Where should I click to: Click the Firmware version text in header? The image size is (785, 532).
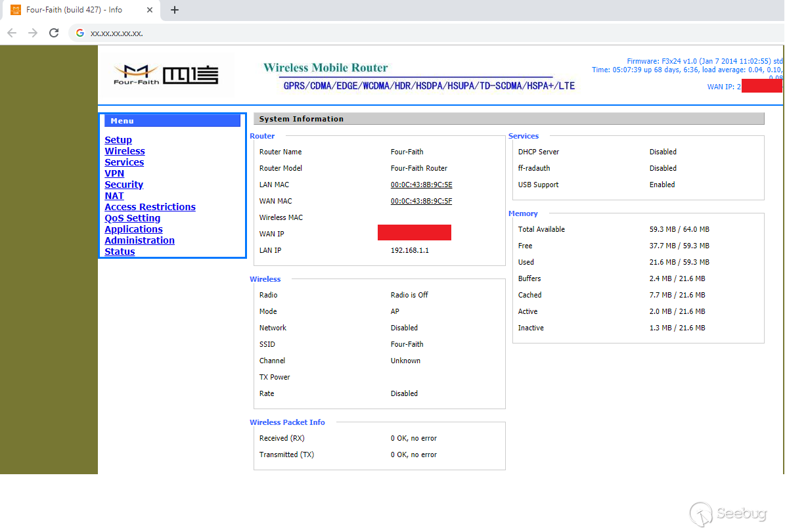point(704,61)
